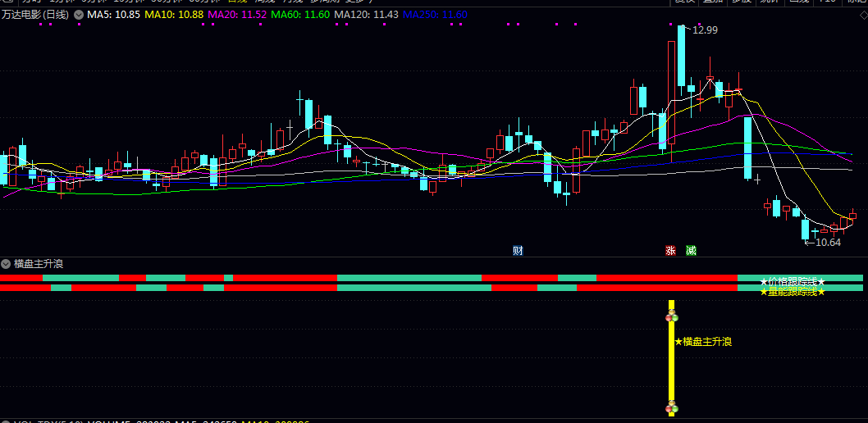The height and width of the screenshot is (423, 868).
Task: Open the dropdown arrow beside 万达电影(日线)
Action: point(79,15)
